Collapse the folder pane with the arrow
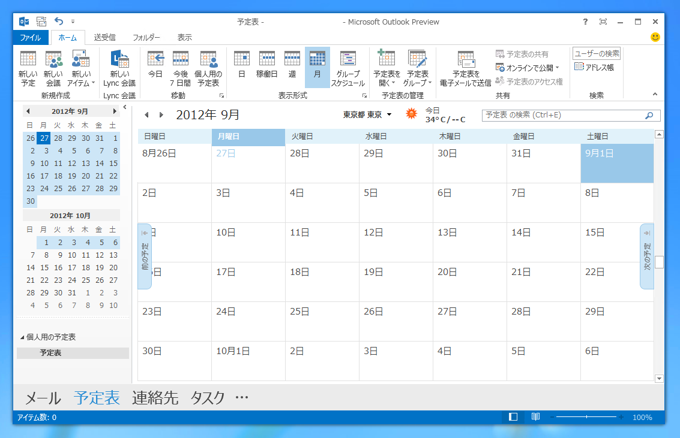Viewport: 680px width, 438px height. (125, 107)
